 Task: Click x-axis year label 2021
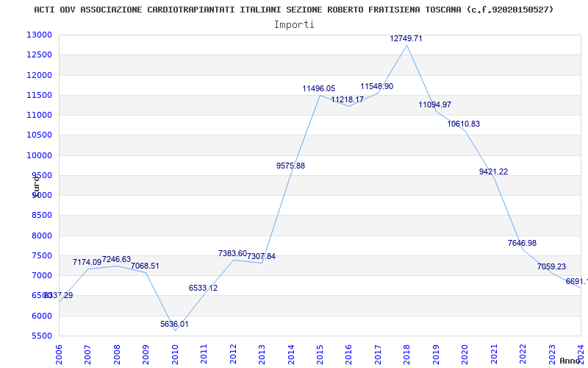click(494, 355)
